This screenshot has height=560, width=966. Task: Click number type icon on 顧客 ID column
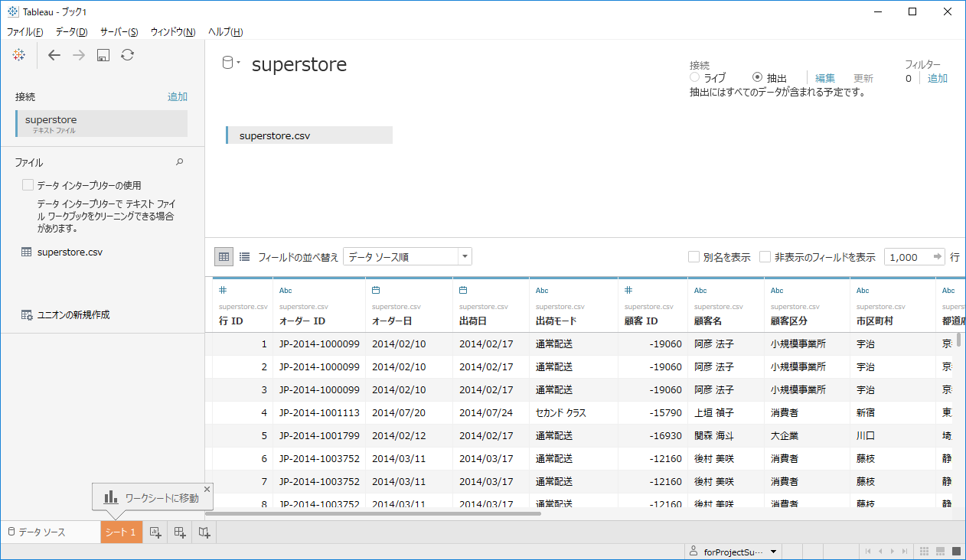[628, 291]
